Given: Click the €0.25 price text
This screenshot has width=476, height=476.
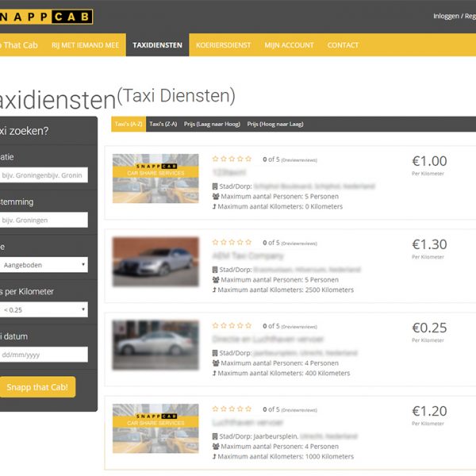Looking at the screenshot, I should pos(429,328).
